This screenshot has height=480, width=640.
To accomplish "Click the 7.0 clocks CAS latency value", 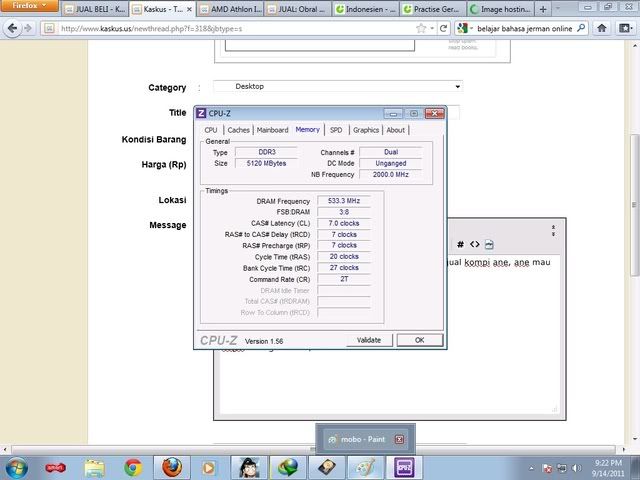I will [x=344, y=223].
